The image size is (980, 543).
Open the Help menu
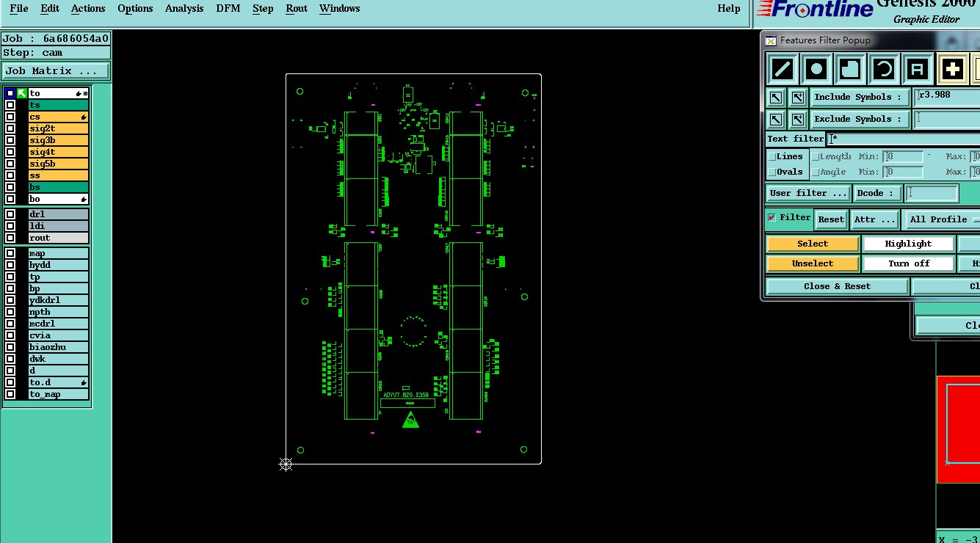click(x=728, y=9)
